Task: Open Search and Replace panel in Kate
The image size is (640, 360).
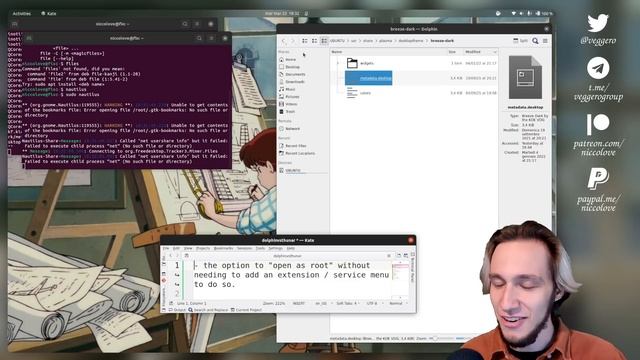Action: [208, 310]
